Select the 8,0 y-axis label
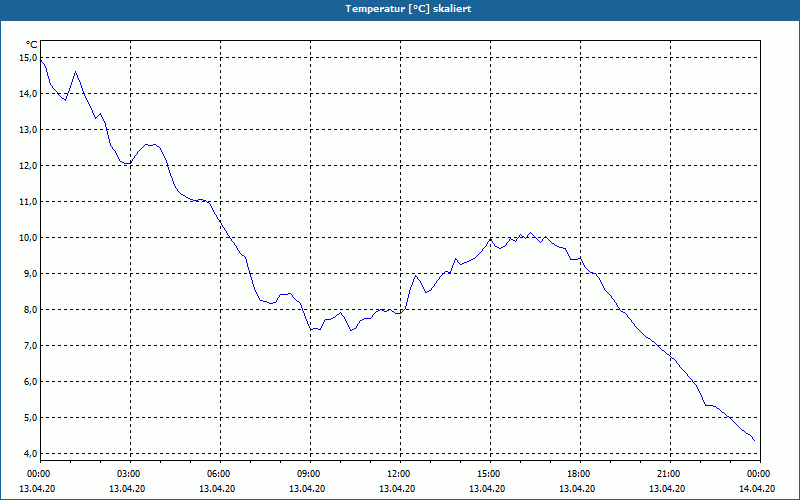This screenshot has width=800, height=500. click(30, 310)
